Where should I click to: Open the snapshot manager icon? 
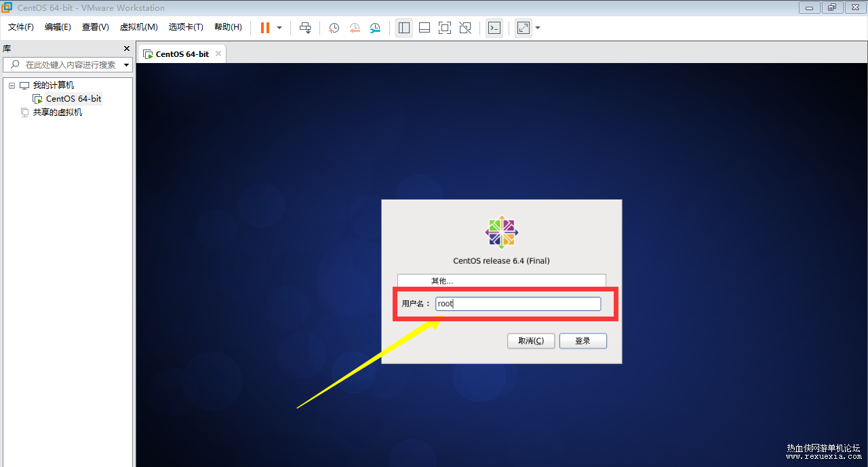375,28
